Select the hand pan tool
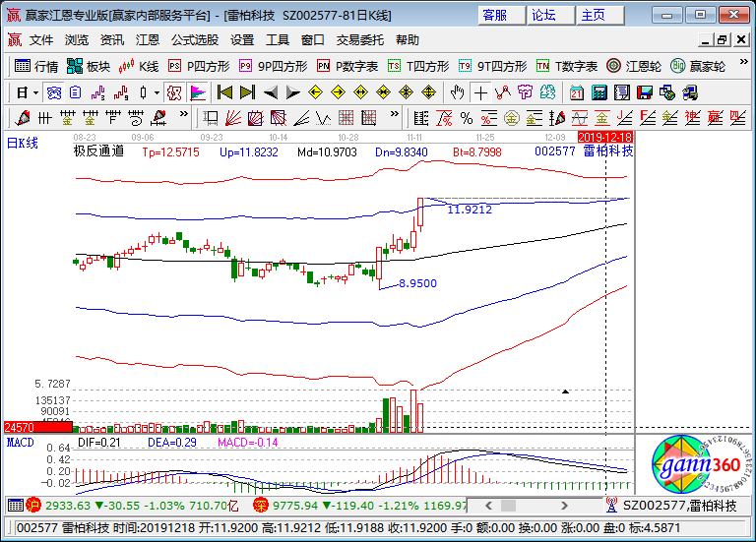Screen dimensions: 756x542 [457, 92]
